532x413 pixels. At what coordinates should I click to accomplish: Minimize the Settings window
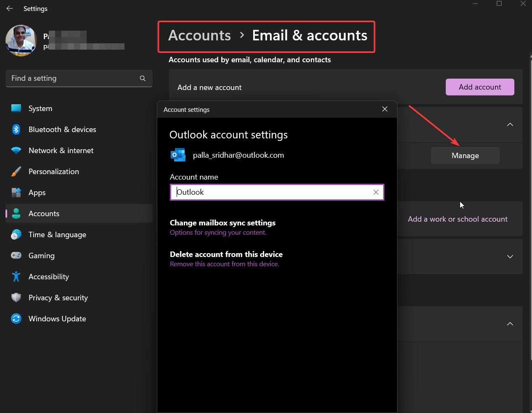475,4
